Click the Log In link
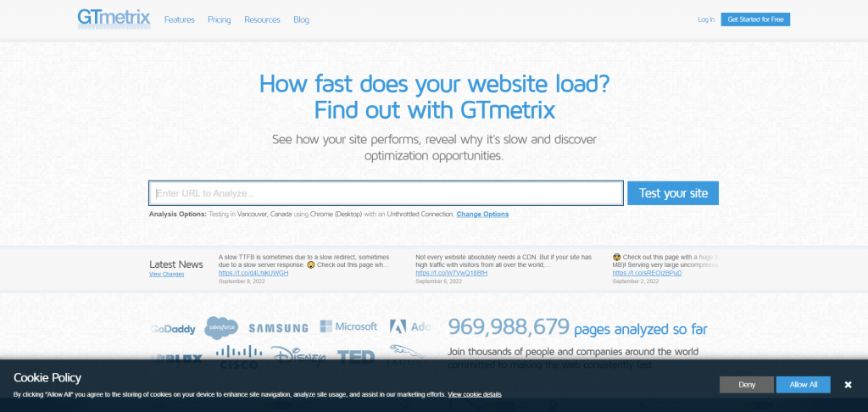868x412 pixels. 706,19
